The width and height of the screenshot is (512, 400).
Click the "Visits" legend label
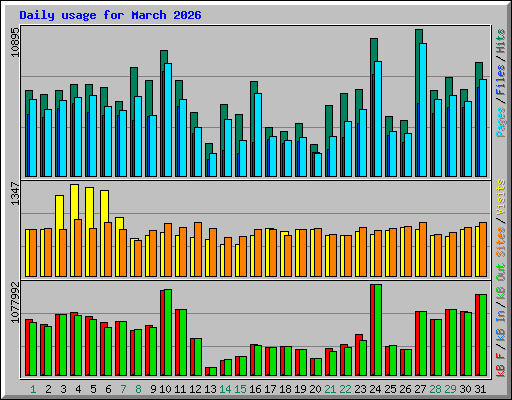click(x=501, y=197)
